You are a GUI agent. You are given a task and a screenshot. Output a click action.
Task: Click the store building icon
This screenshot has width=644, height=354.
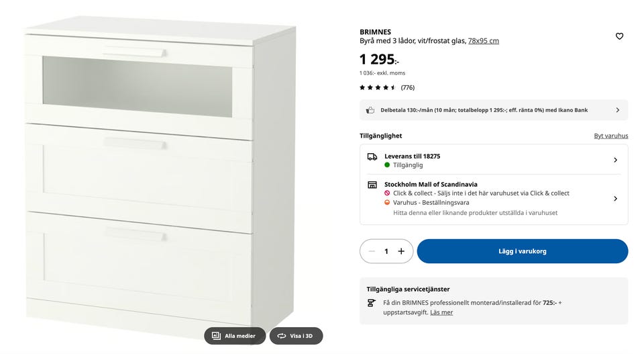click(372, 185)
